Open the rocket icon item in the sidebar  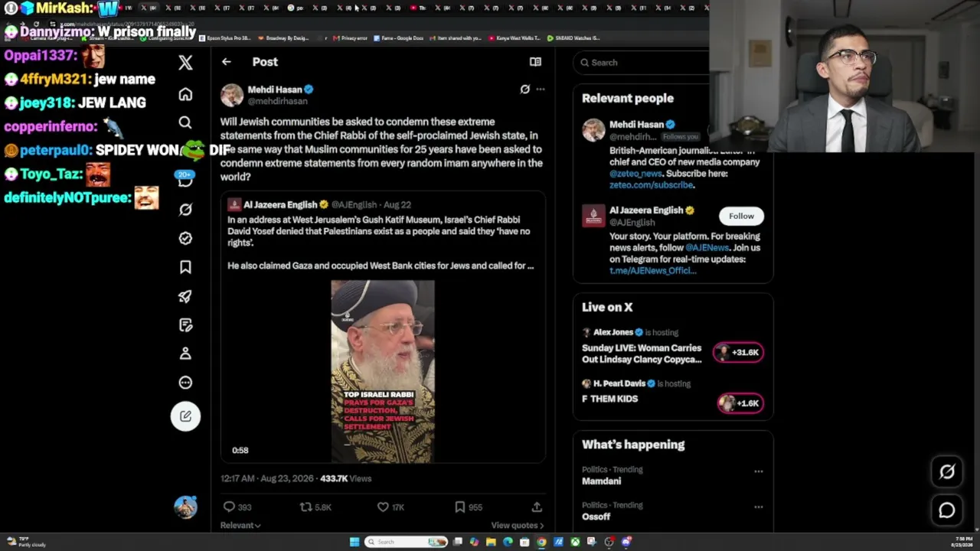pyautogui.click(x=185, y=296)
